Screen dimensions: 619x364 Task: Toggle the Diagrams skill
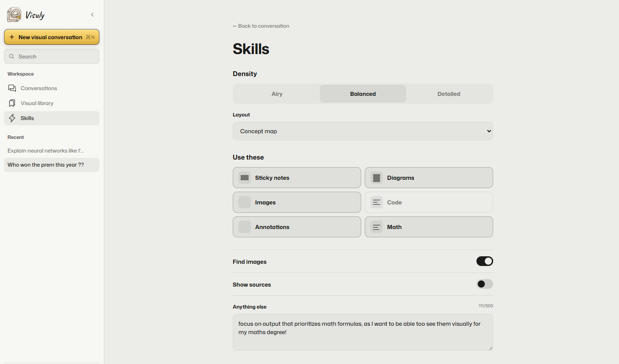[x=429, y=178]
